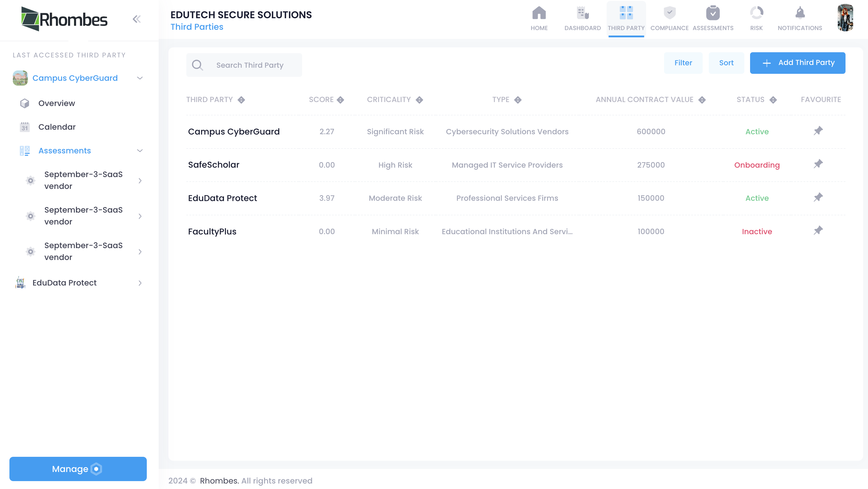Expand first September-3-SaaS vendor chevron
The height and width of the screenshot is (489, 868).
point(140,181)
